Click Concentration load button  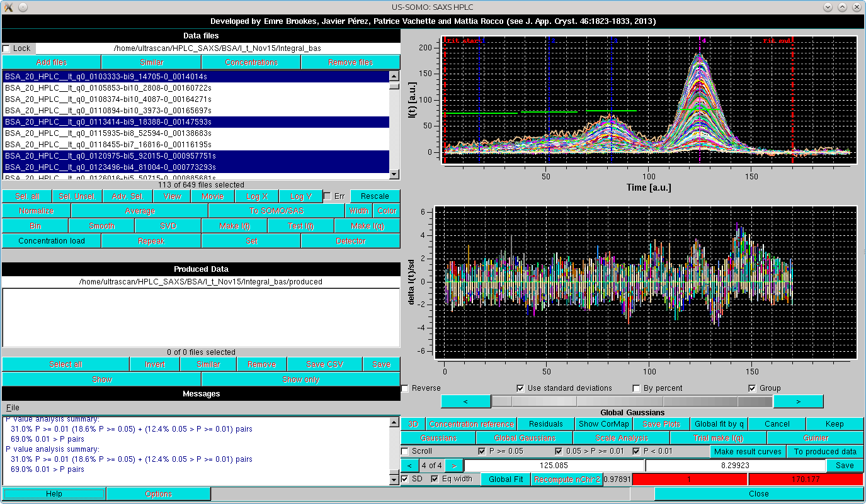click(x=52, y=241)
